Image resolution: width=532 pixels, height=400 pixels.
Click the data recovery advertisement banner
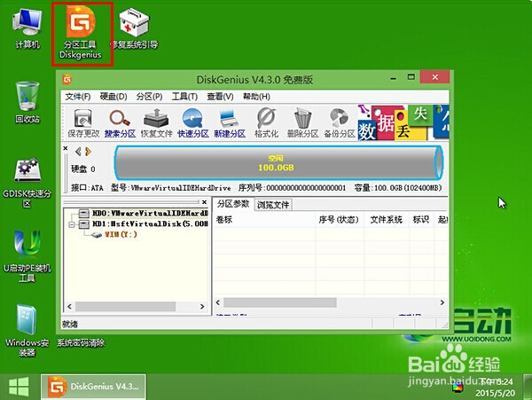403,122
